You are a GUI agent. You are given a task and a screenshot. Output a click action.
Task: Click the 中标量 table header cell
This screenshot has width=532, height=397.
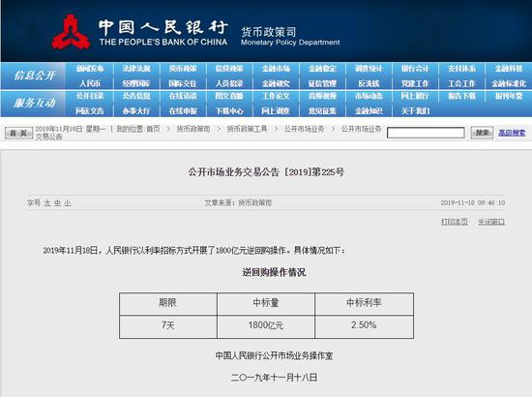tap(266, 303)
